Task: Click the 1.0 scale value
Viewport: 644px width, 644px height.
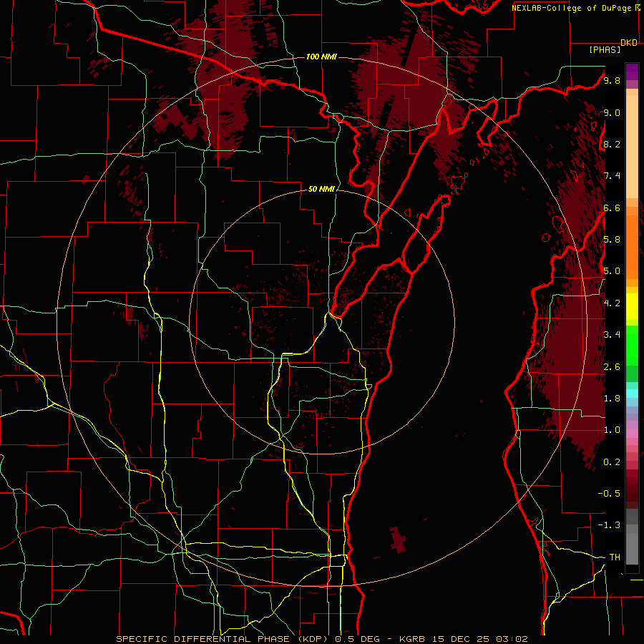Action: 612,430
